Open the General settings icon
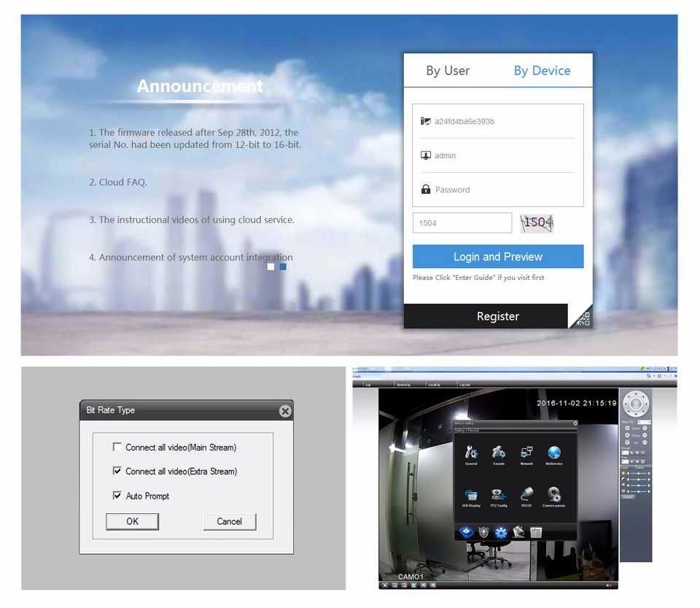 point(471,453)
